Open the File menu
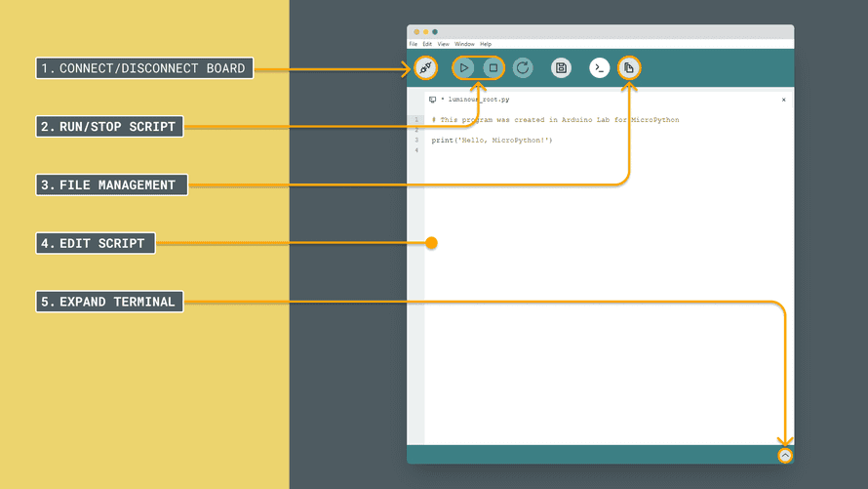 (x=413, y=44)
